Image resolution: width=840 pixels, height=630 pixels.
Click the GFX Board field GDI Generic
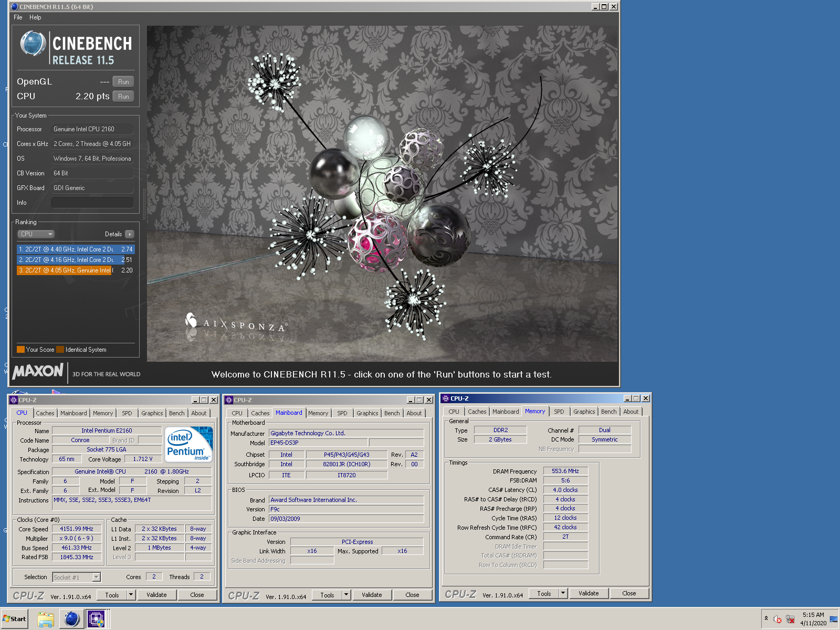pyautogui.click(x=92, y=188)
